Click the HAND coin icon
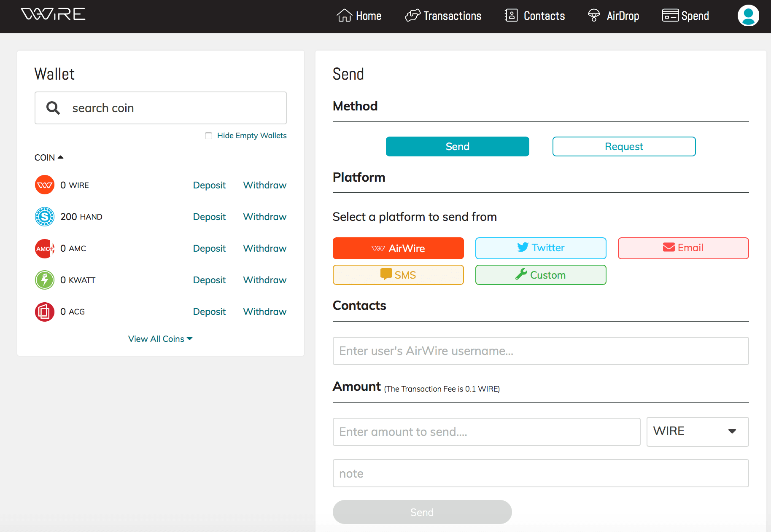This screenshot has width=771, height=532. point(45,217)
